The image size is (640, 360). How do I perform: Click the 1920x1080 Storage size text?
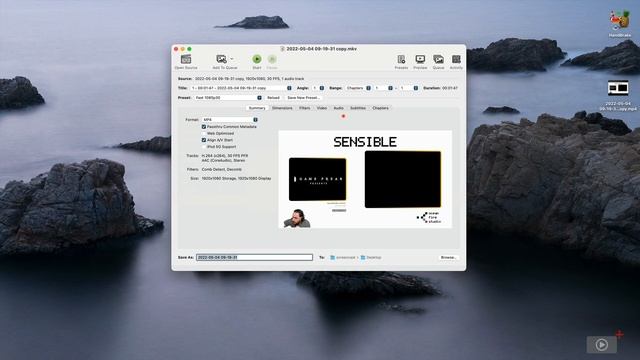pyautogui.click(x=236, y=179)
